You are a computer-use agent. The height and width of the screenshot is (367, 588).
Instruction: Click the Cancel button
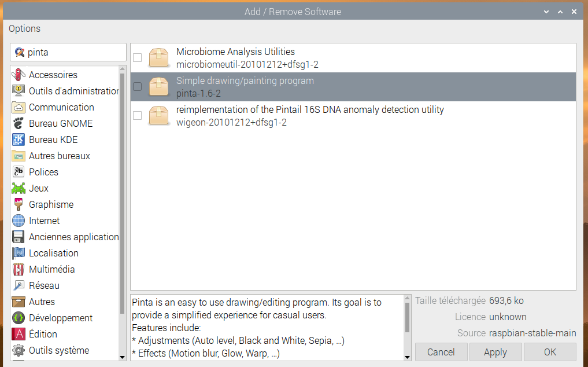pos(441,352)
